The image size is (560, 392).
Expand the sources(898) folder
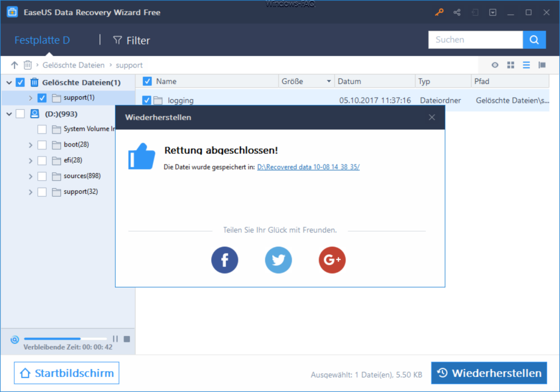[x=31, y=176]
